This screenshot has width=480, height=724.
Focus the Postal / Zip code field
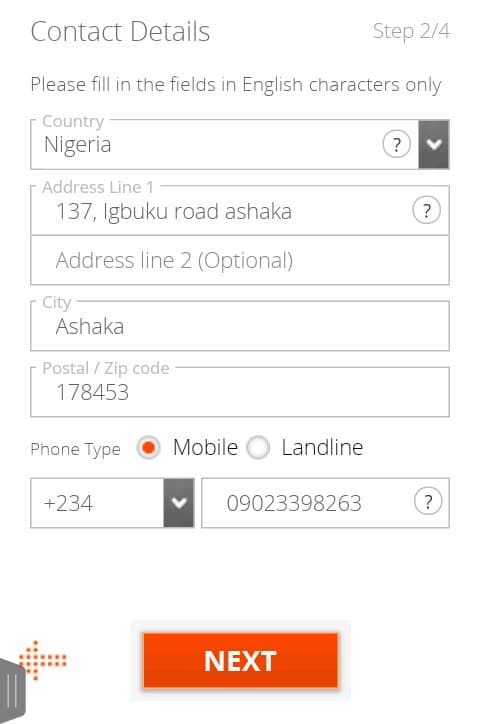click(240, 392)
